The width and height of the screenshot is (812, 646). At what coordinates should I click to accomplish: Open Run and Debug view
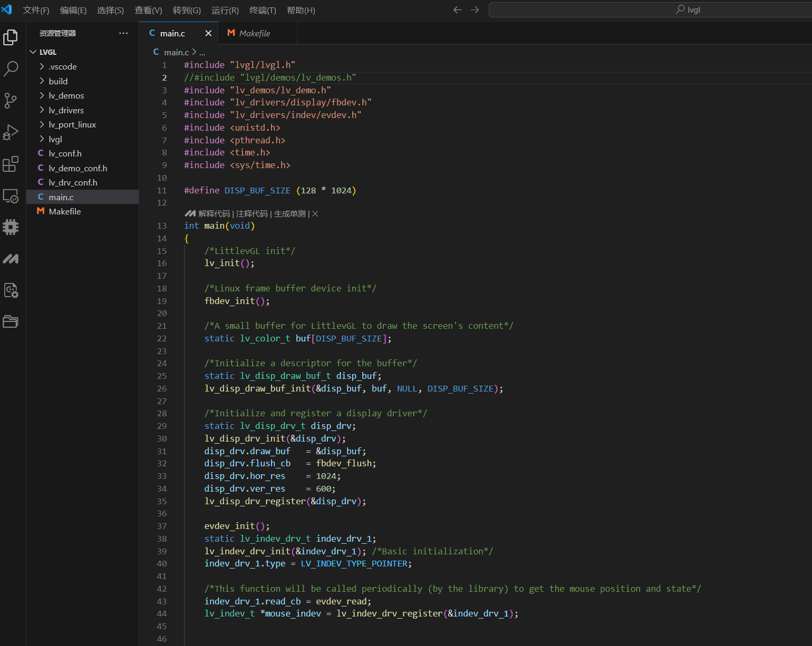pyautogui.click(x=11, y=132)
